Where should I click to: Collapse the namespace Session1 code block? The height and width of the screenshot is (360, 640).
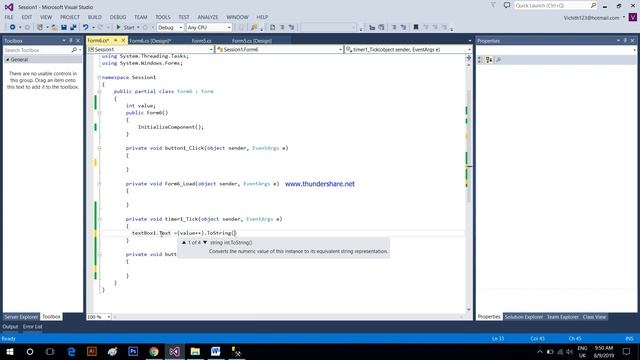click(x=99, y=77)
